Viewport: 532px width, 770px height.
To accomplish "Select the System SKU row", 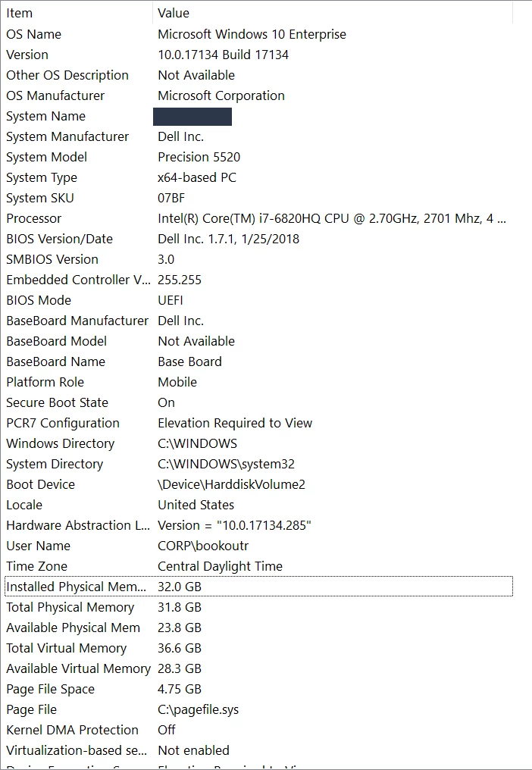I will click(x=259, y=198).
